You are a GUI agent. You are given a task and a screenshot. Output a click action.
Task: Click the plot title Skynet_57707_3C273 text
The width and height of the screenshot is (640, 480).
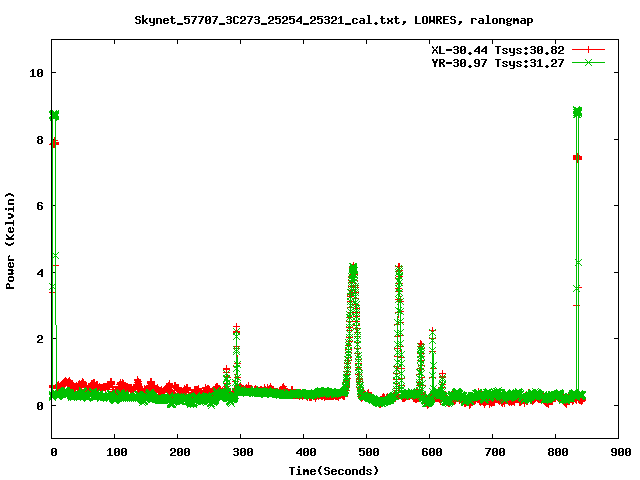[x=334, y=20]
